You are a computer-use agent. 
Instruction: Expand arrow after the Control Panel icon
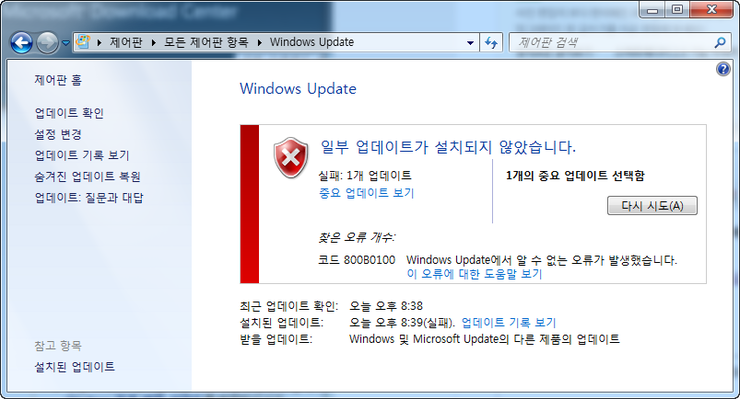pyautogui.click(x=99, y=42)
